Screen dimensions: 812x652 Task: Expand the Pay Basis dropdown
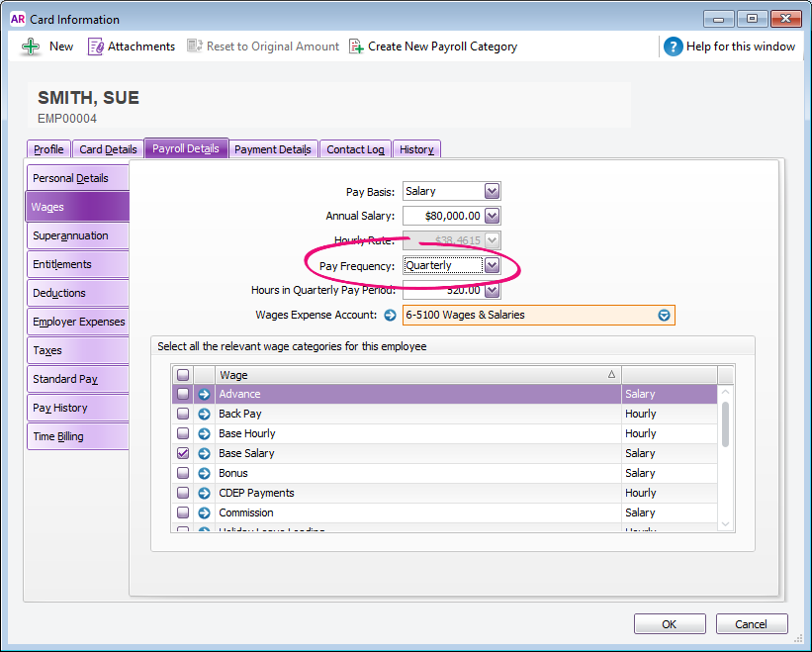pyautogui.click(x=492, y=192)
